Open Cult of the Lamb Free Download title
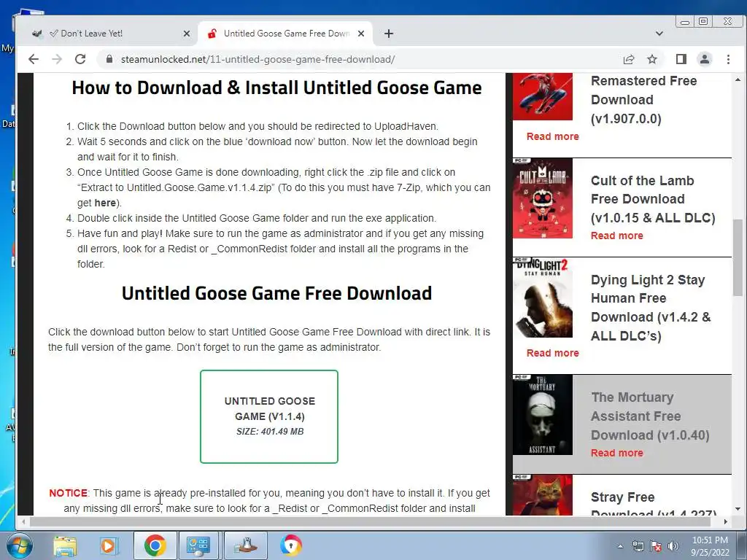 [x=653, y=199]
